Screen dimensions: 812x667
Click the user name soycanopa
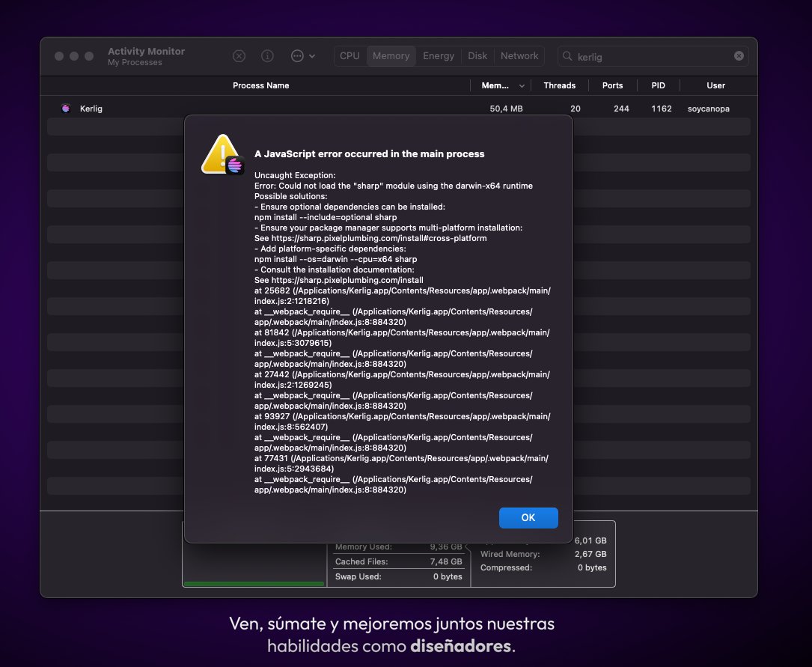tap(709, 109)
